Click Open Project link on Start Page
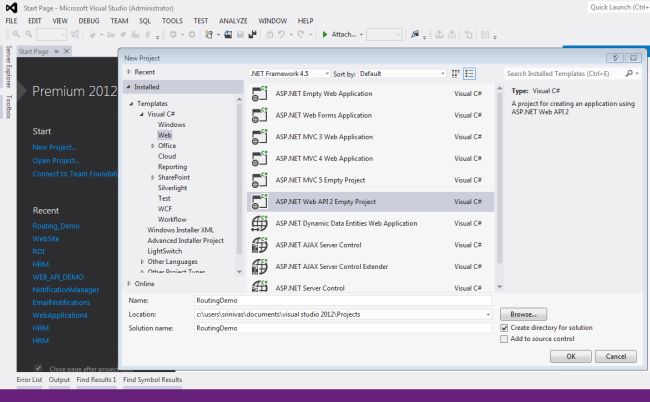 coord(56,161)
